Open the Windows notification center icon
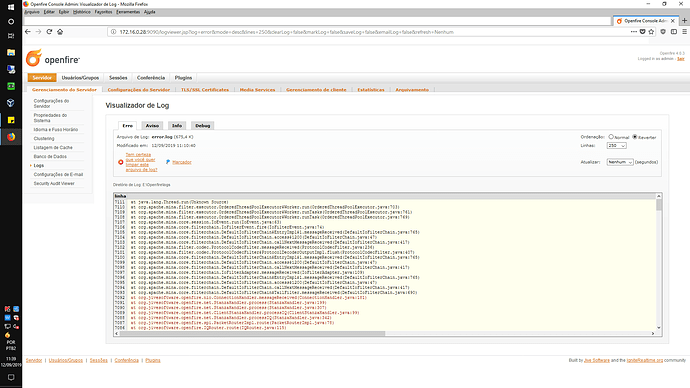The width and height of the screenshot is (690, 388). click(x=11, y=377)
